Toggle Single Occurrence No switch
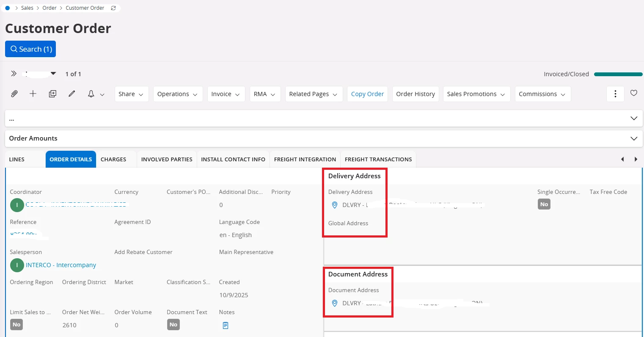 544,204
